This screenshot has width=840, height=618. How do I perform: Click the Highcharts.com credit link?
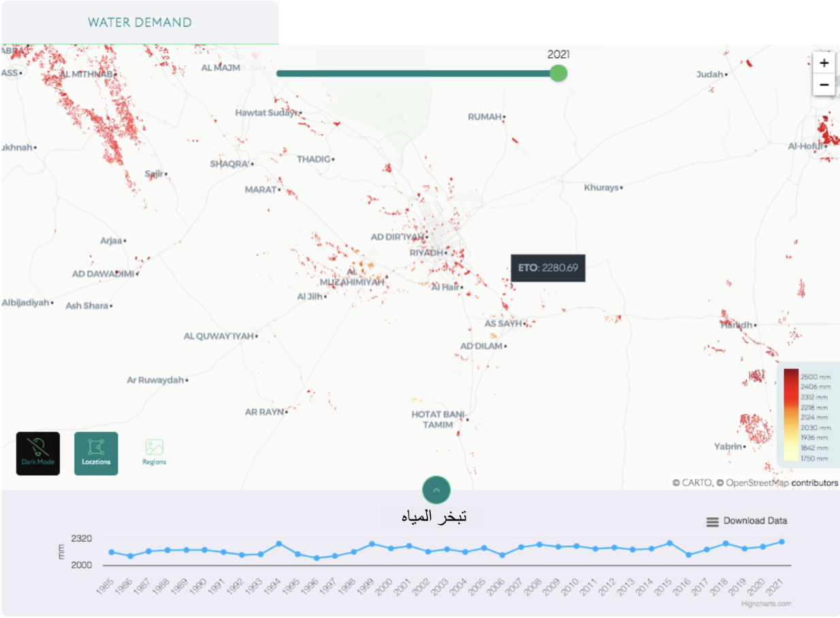pyautogui.click(x=766, y=604)
